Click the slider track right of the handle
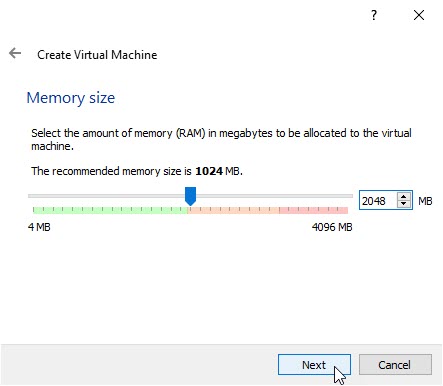 tap(274, 196)
